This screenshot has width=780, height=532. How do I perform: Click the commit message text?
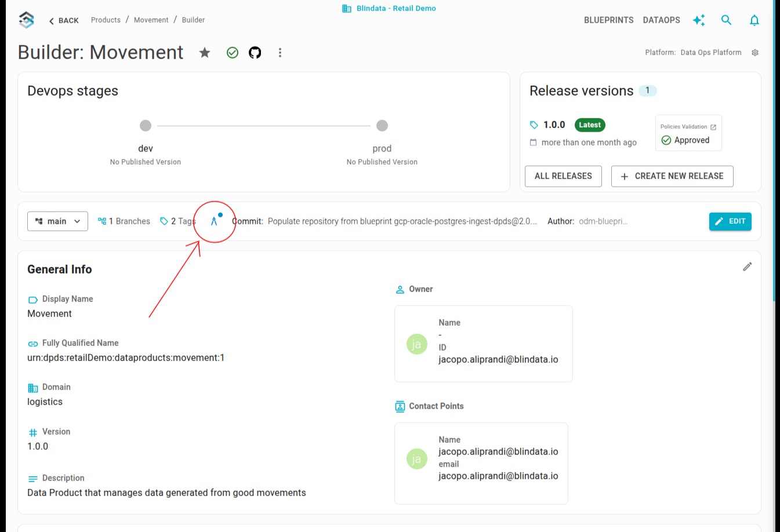point(402,221)
